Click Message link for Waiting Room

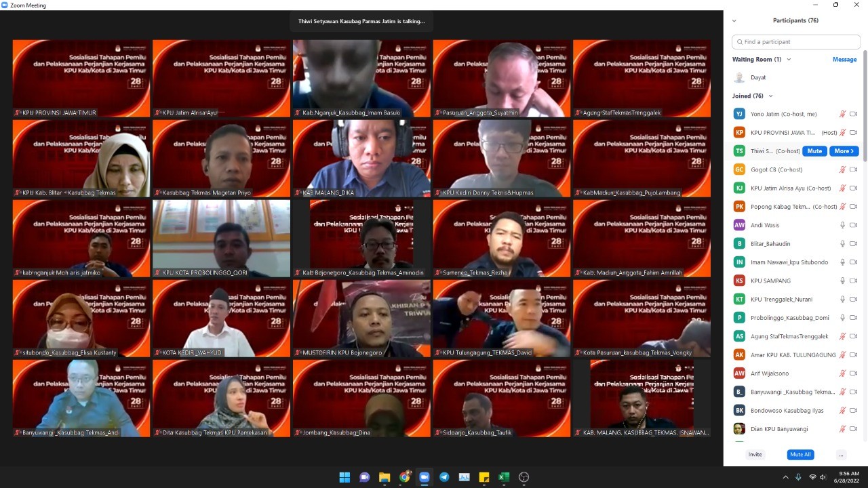click(x=844, y=60)
